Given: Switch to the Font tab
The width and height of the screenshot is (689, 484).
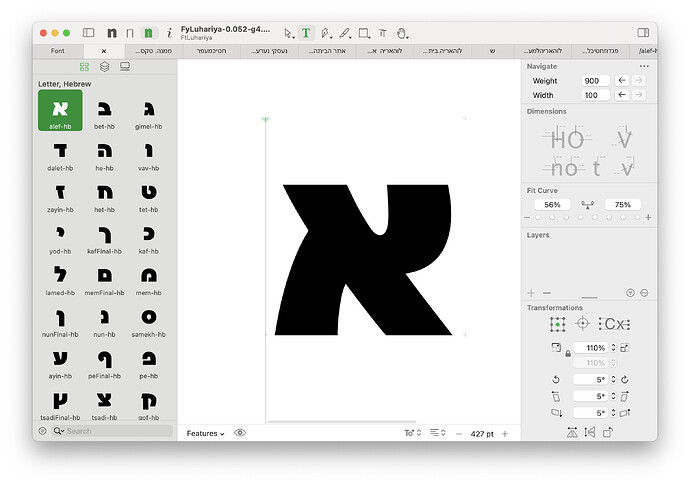Looking at the screenshot, I should [58, 51].
